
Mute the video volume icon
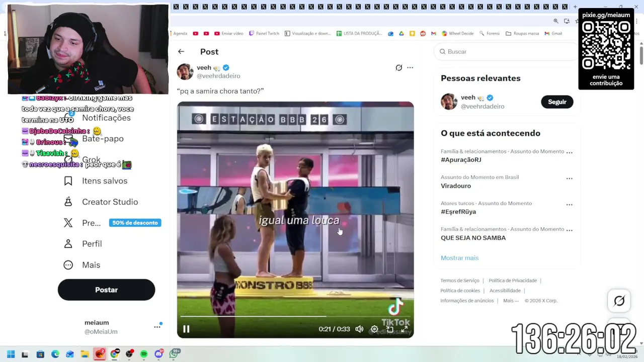[359, 329]
